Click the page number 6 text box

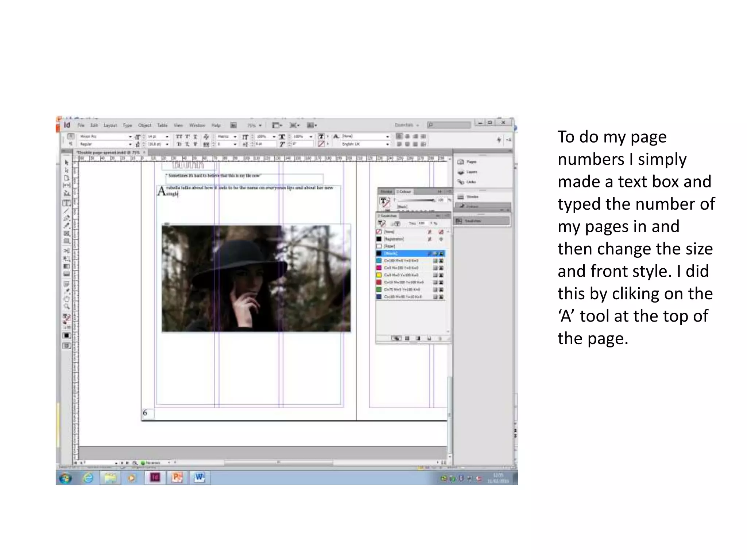[x=148, y=413]
